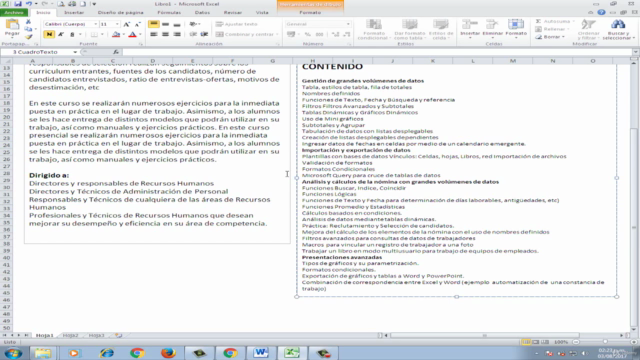Click the Insertar cells icon
The width and height of the screenshot is (640, 360).
click(470, 24)
